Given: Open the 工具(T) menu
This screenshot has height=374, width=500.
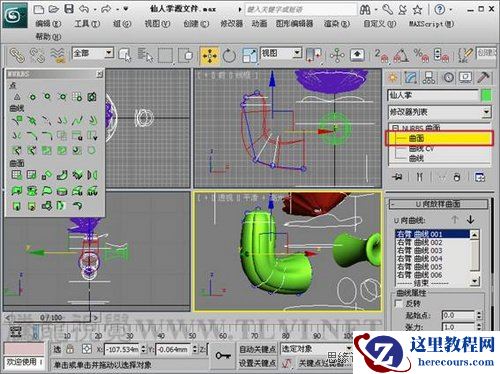Looking at the screenshot, I should pos(87,24).
